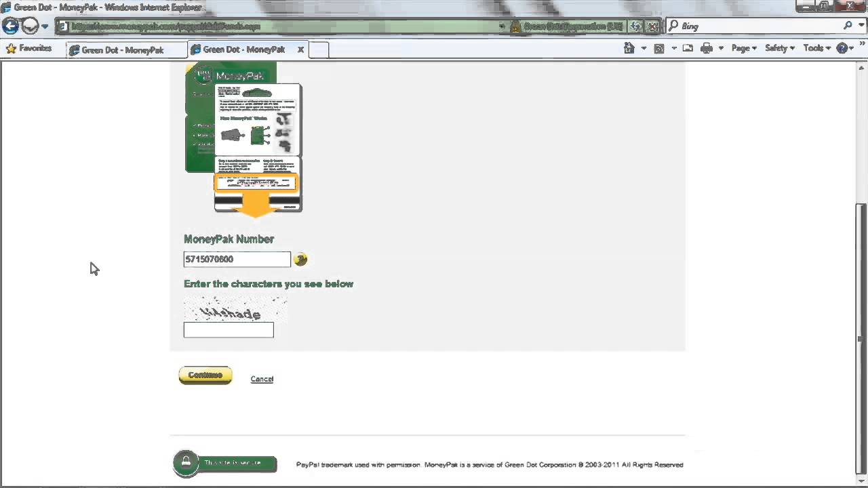Open a new blank tab
868x488 pixels.
tap(319, 49)
